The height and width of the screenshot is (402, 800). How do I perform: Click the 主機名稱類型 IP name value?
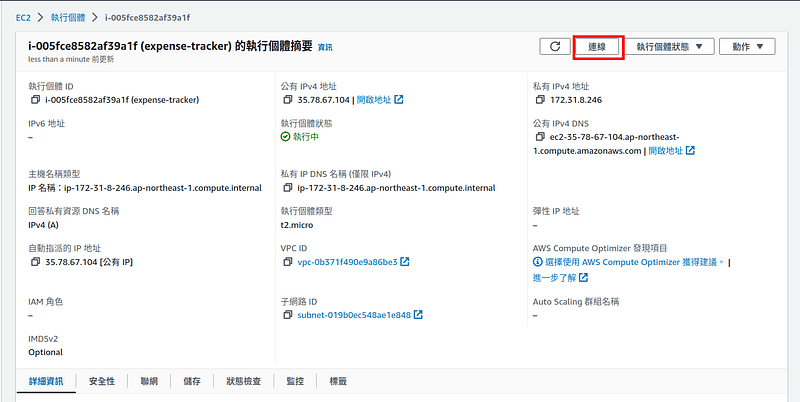tap(145, 188)
